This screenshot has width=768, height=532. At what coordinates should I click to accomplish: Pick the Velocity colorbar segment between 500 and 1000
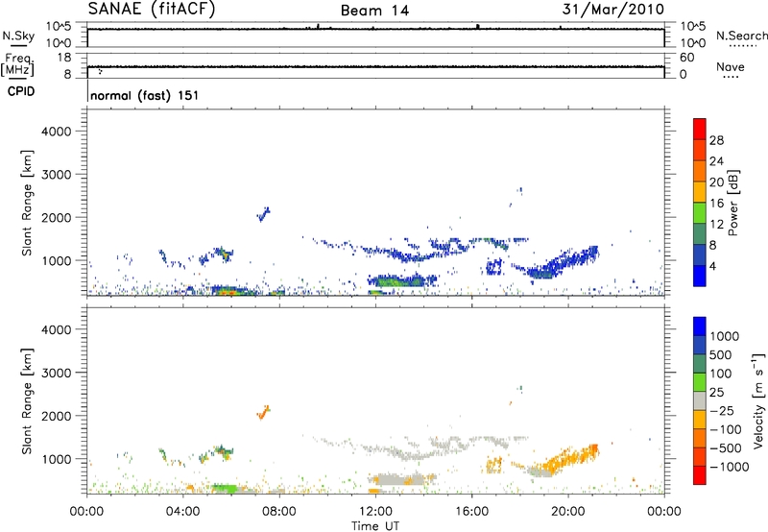700,345
